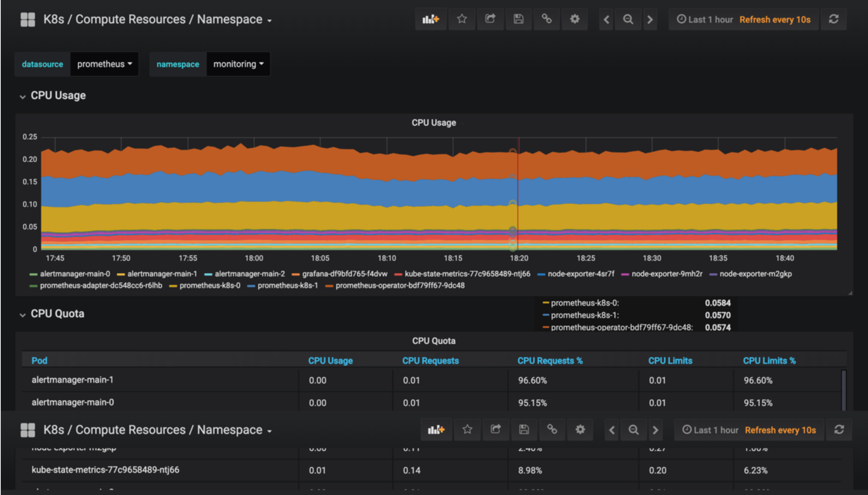
Task: Click chain-link icon in lower toolbar
Action: coord(552,430)
